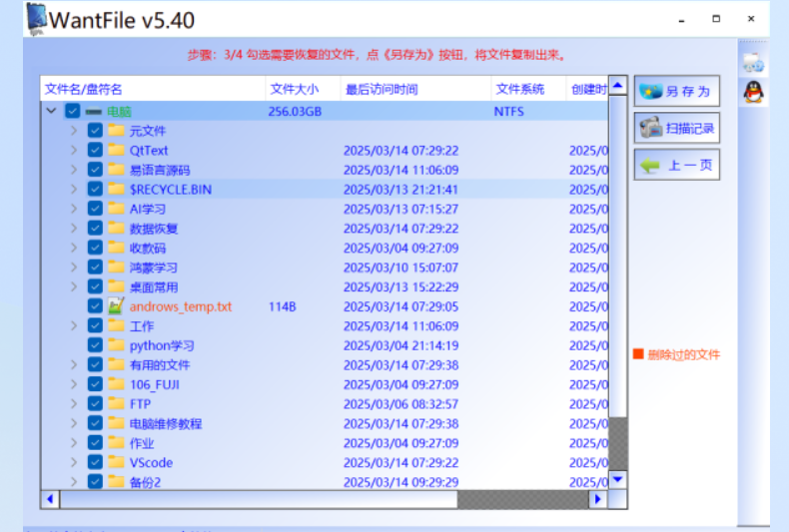
Task: Expand the AI学习 folder
Action: 74,209
